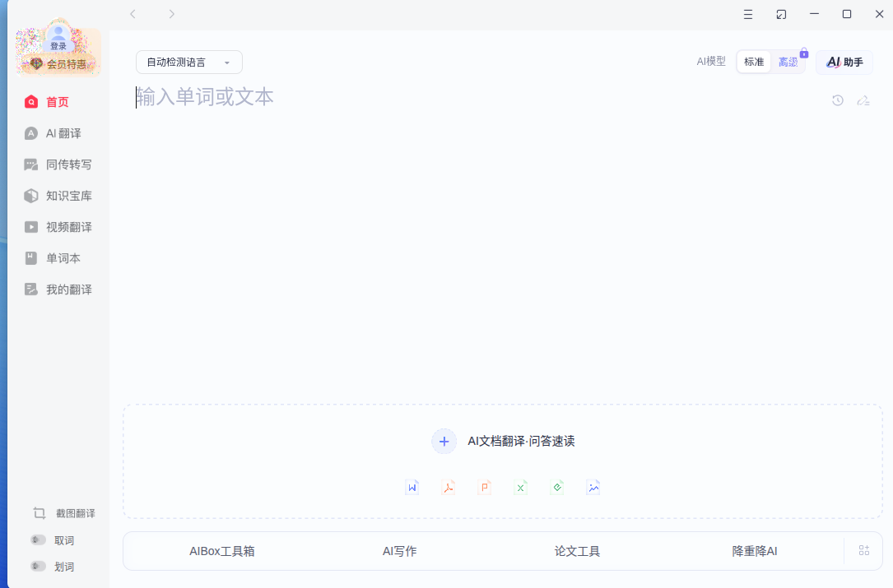Select the 标准 AI model
The image size is (893, 588).
click(753, 62)
